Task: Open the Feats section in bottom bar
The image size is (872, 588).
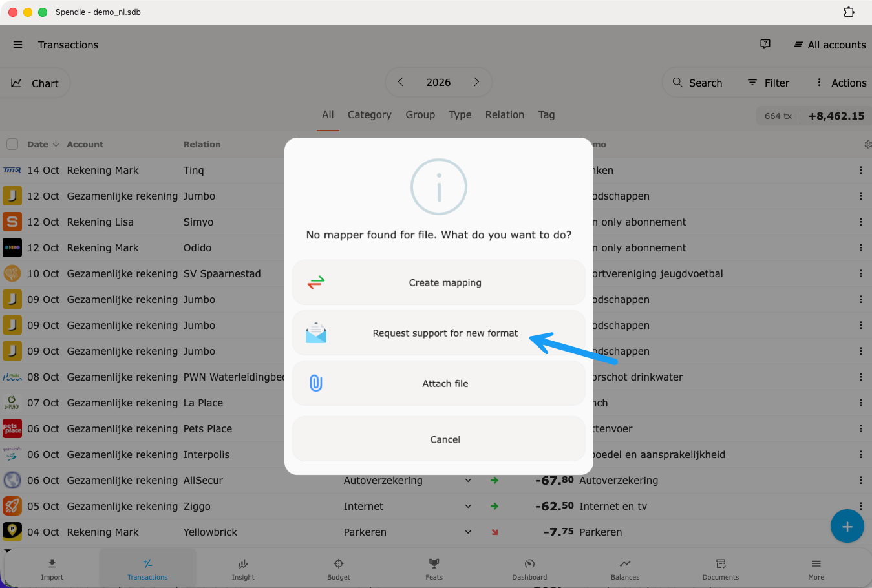Action: [x=434, y=569]
